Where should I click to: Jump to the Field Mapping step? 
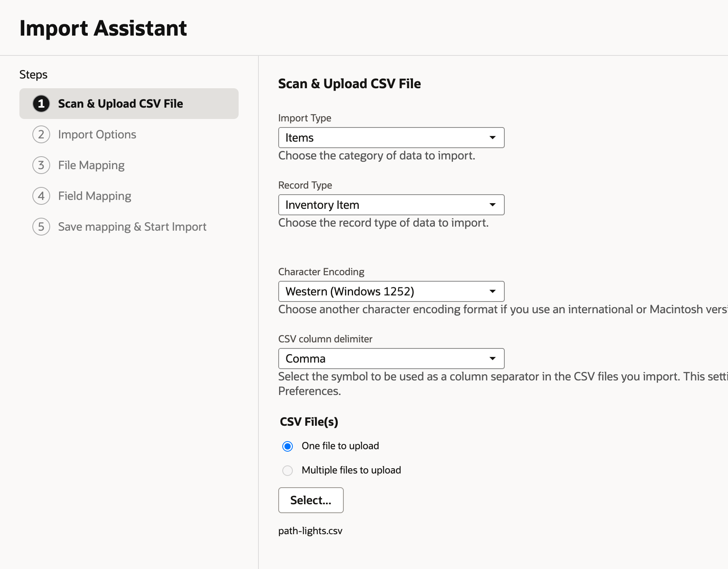pyautogui.click(x=95, y=196)
